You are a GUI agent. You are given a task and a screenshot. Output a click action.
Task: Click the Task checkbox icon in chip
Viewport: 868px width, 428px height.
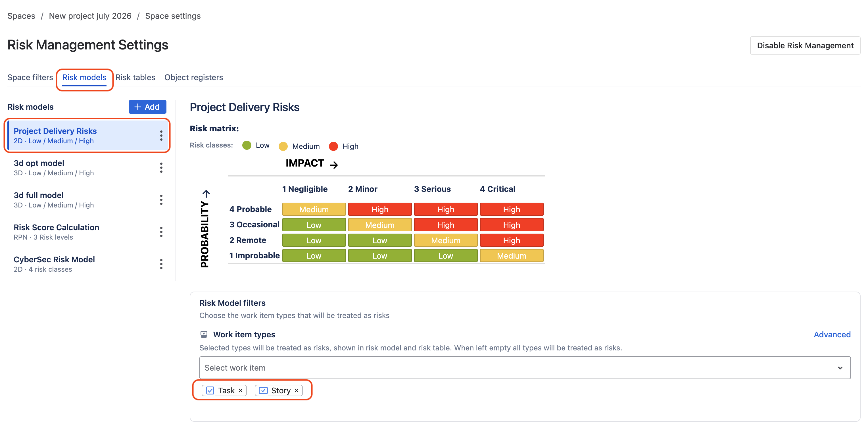[x=210, y=390]
